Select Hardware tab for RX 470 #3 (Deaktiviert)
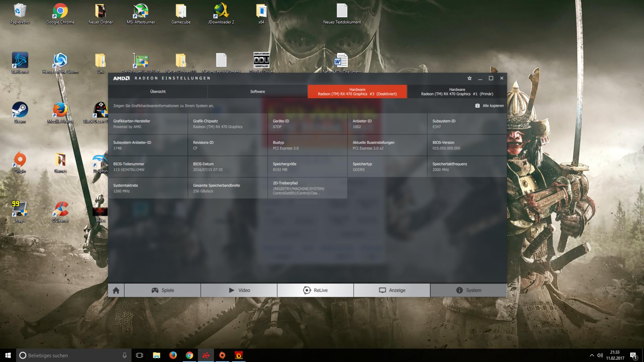Image resolution: width=644 pixels, height=362 pixels. (357, 92)
